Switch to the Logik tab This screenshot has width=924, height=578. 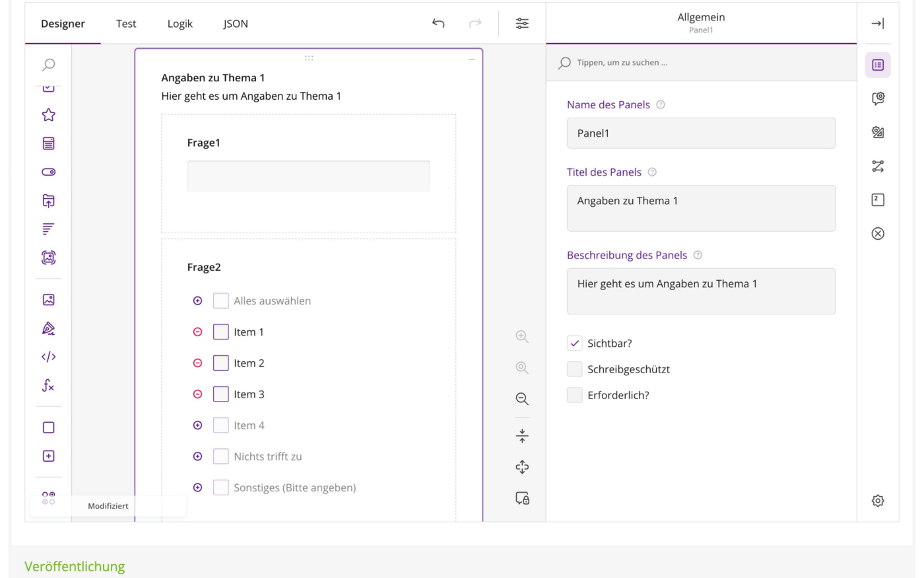point(180,23)
